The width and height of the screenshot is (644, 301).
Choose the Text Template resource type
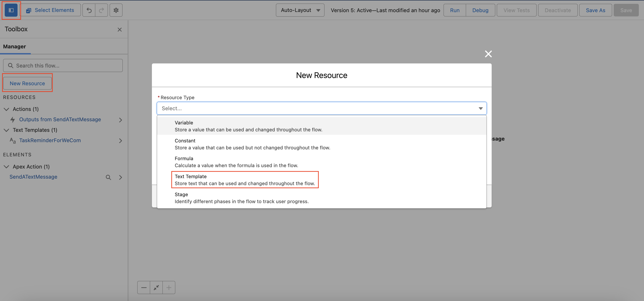pos(322,180)
